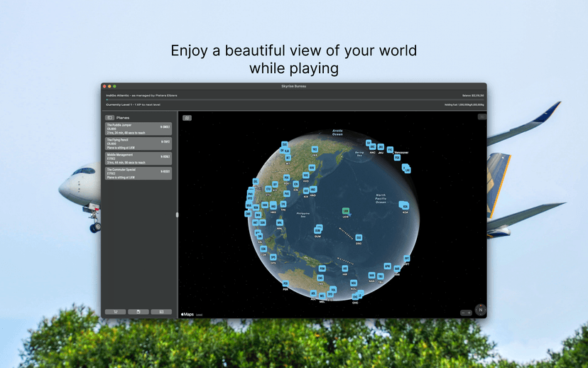Toggle the sidebar icon beside Planes
Screen dimensions: 588x368
pyautogui.click(x=109, y=117)
